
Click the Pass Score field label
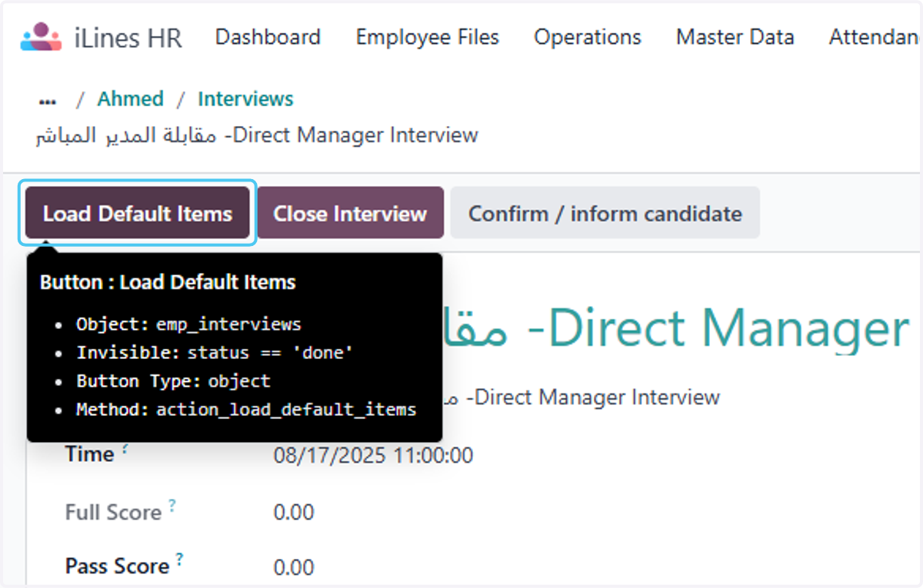point(117,566)
